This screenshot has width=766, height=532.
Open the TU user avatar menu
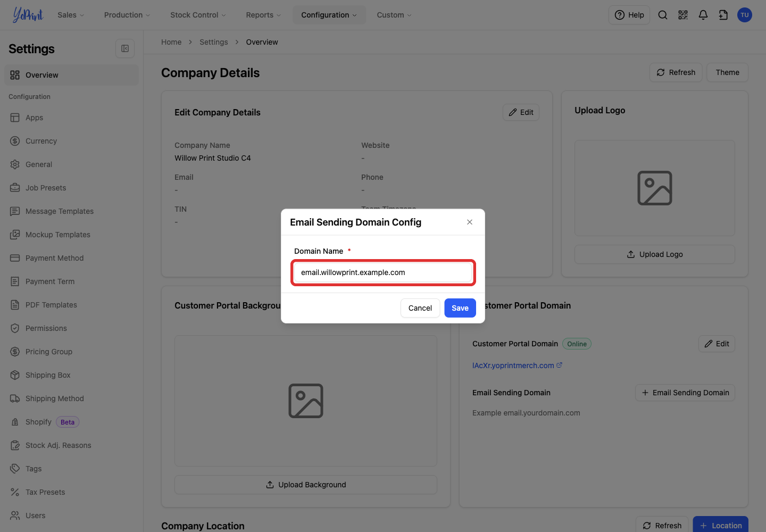[745, 15]
